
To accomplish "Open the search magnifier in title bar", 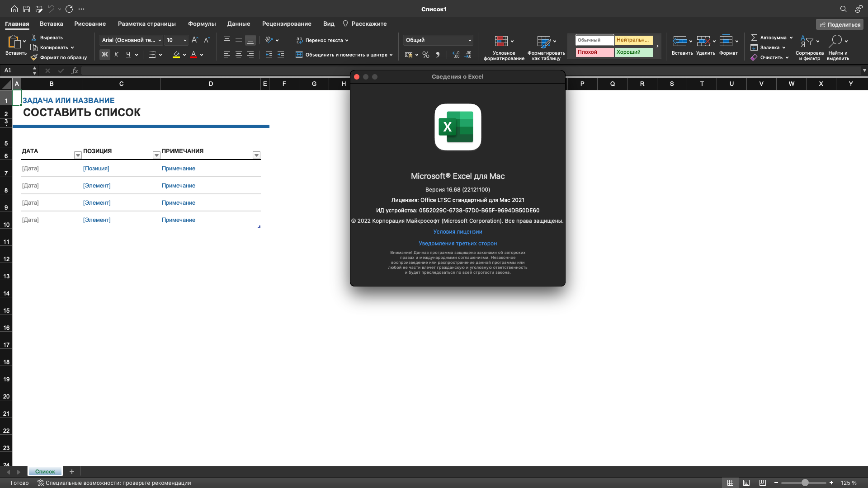I will (843, 9).
